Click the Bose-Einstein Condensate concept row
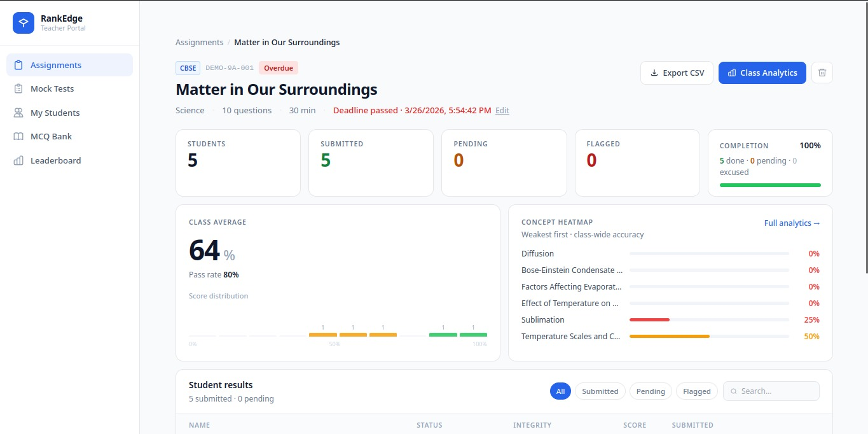Image resolution: width=868 pixels, height=434 pixels. [x=670, y=270]
